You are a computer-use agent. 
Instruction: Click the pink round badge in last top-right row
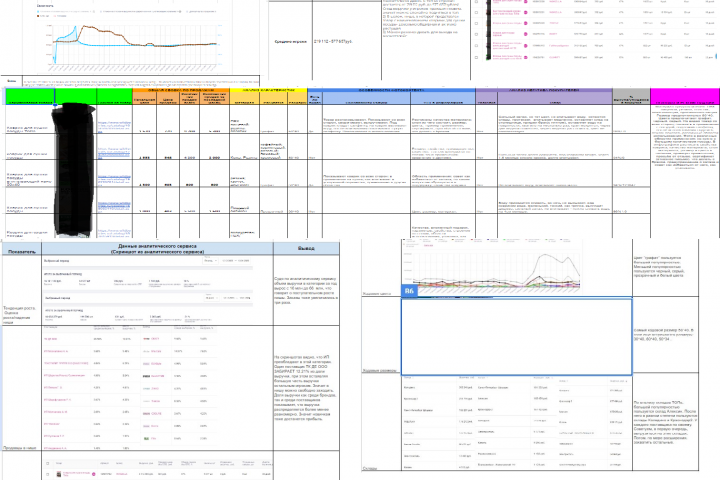click(x=525, y=57)
